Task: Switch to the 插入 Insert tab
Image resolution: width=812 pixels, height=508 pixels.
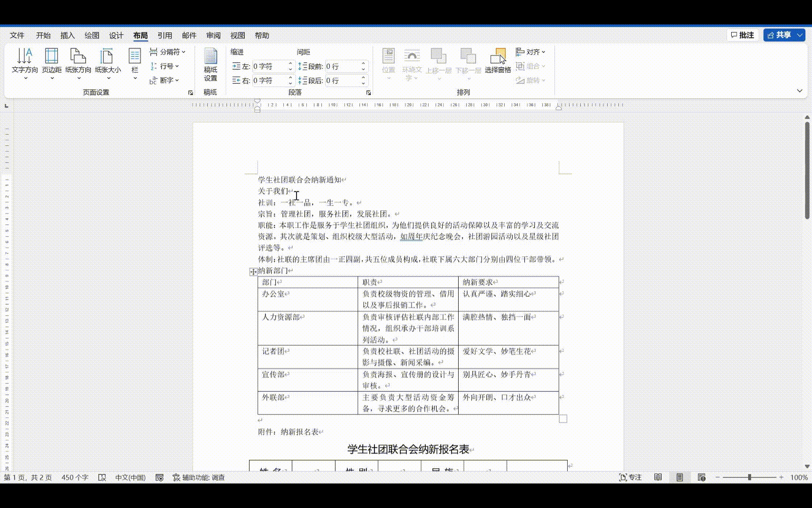Action: (x=68, y=36)
